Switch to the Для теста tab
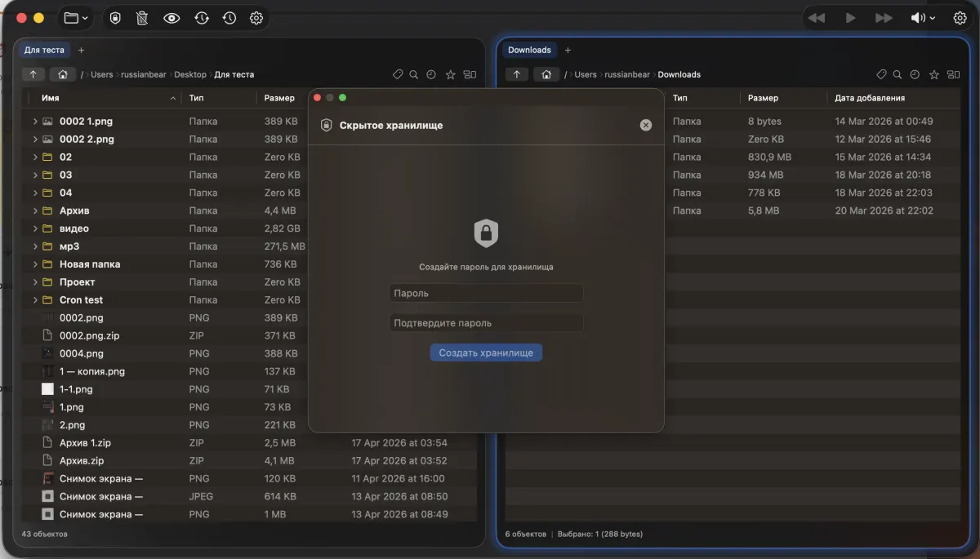 pyautogui.click(x=44, y=50)
